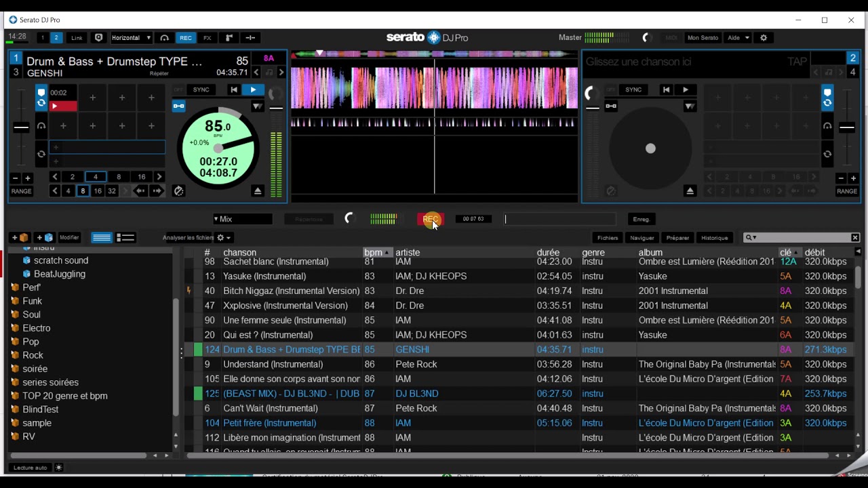Play deck 1 with the blue play button
Screen dimensions: 868x488
[253, 89]
